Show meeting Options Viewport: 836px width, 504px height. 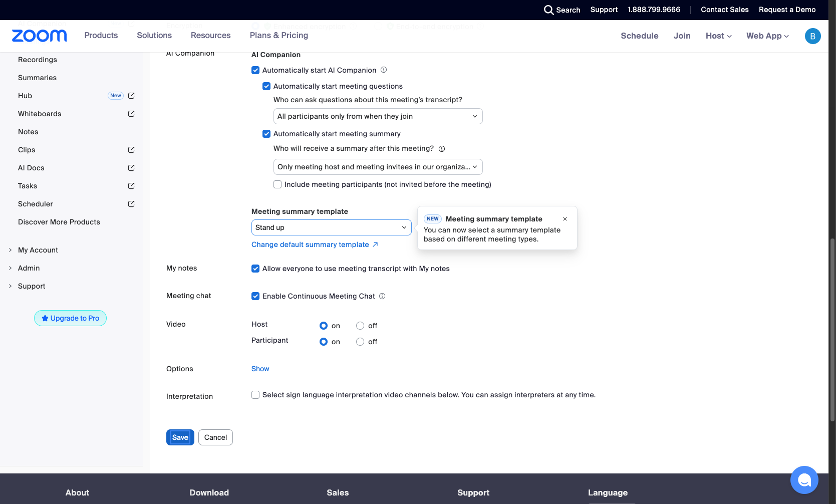[x=260, y=369]
